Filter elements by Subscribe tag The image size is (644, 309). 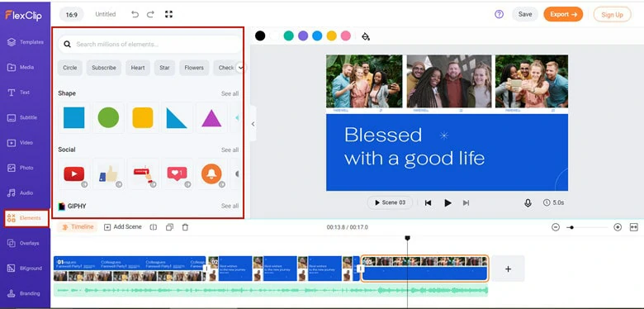(104, 68)
